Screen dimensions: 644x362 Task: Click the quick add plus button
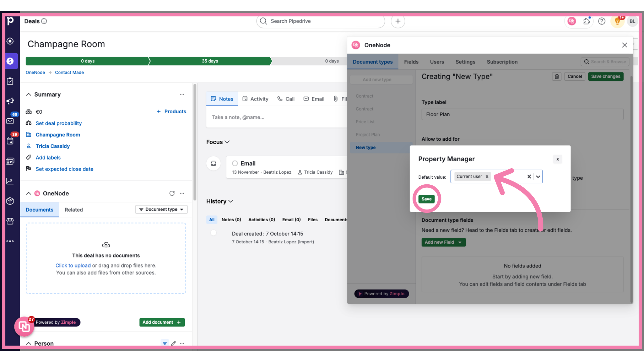[398, 21]
